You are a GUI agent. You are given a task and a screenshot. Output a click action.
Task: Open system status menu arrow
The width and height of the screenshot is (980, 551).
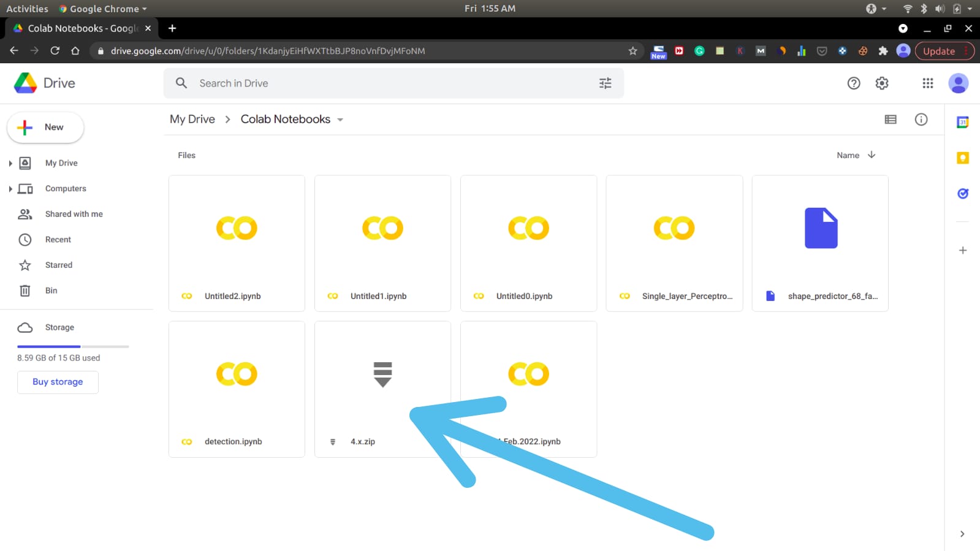(970, 9)
